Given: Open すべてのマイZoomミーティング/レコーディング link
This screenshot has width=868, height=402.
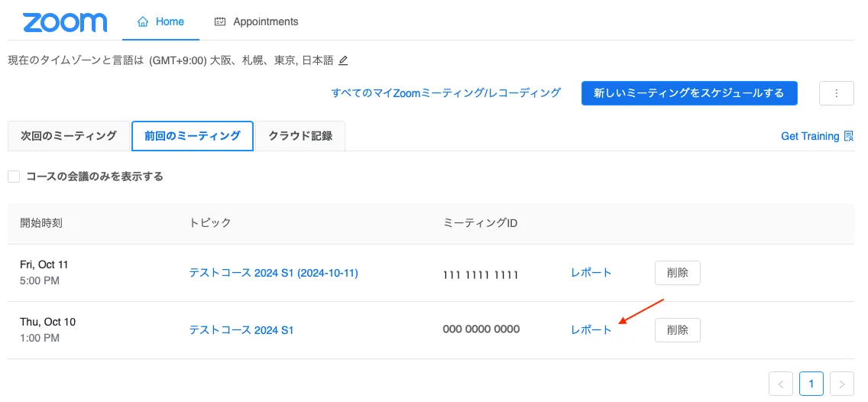Looking at the screenshot, I should [x=445, y=93].
